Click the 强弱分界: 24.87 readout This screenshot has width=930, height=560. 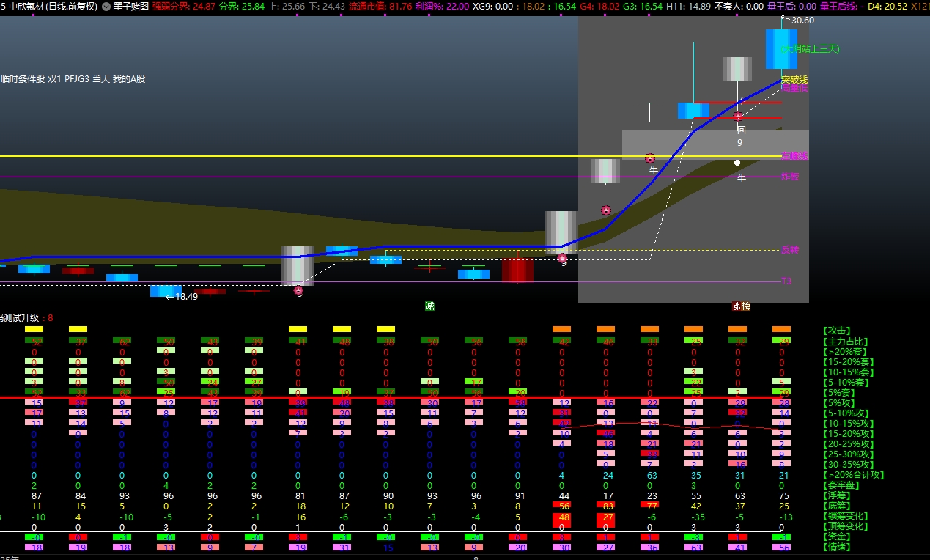pos(184,6)
